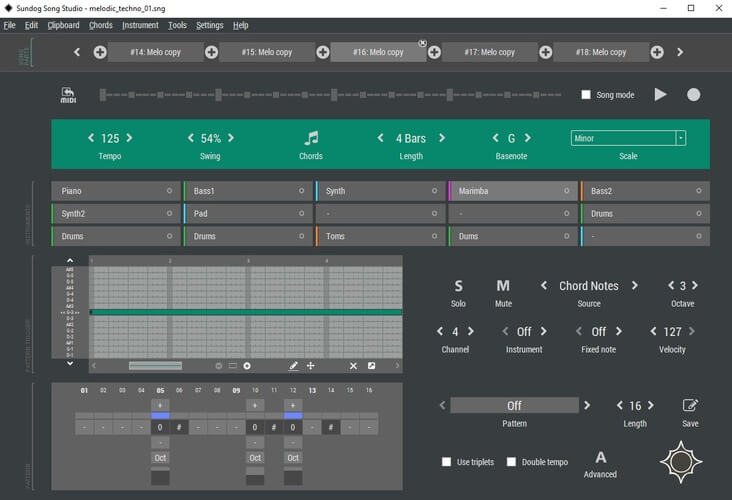
Task: Click the piano roll horizontal scrollbar thumb
Action: pyautogui.click(x=155, y=366)
